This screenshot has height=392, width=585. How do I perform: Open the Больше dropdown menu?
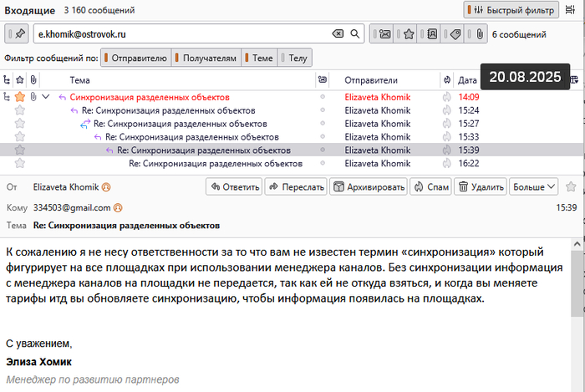coord(534,186)
